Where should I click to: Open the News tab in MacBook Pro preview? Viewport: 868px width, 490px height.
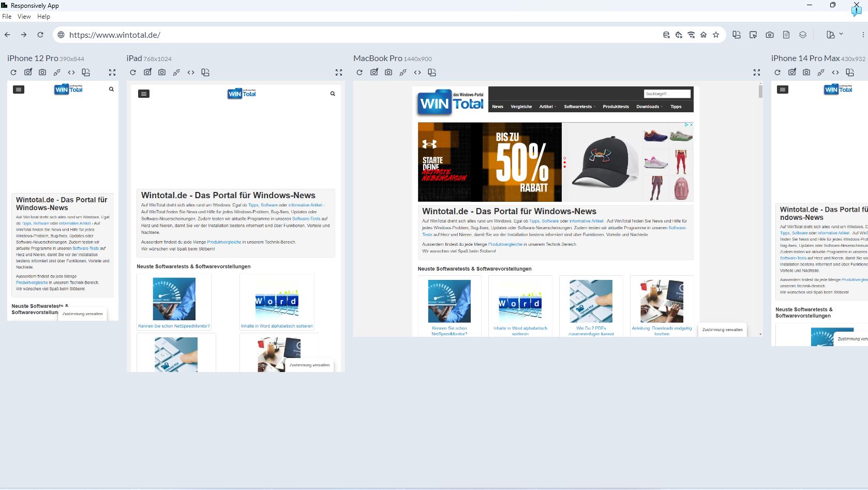click(498, 107)
